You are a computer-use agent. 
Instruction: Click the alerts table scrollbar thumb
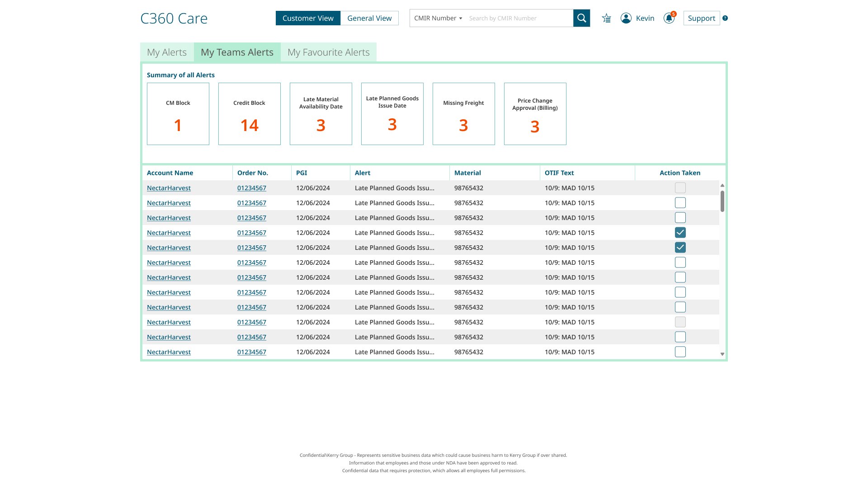click(x=722, y=201)
